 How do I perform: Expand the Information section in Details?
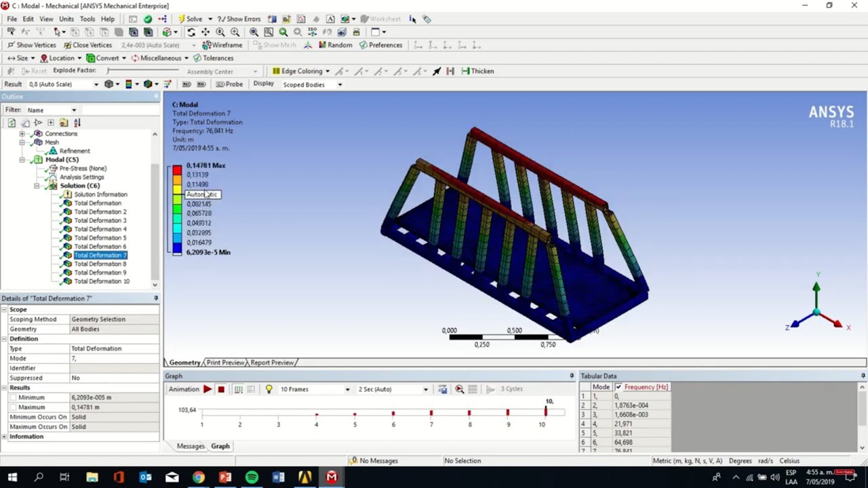coord(4,436)
